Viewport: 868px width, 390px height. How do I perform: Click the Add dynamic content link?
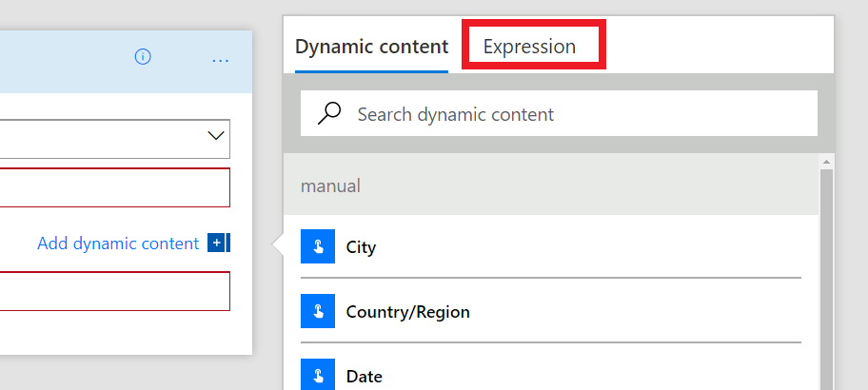[x=118, y=244]
